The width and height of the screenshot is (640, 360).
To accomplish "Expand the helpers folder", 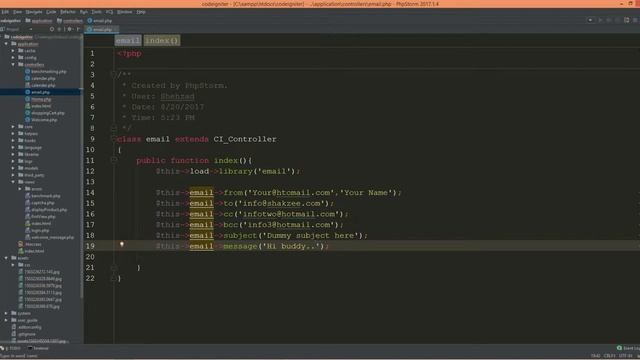I will point(13,133).
